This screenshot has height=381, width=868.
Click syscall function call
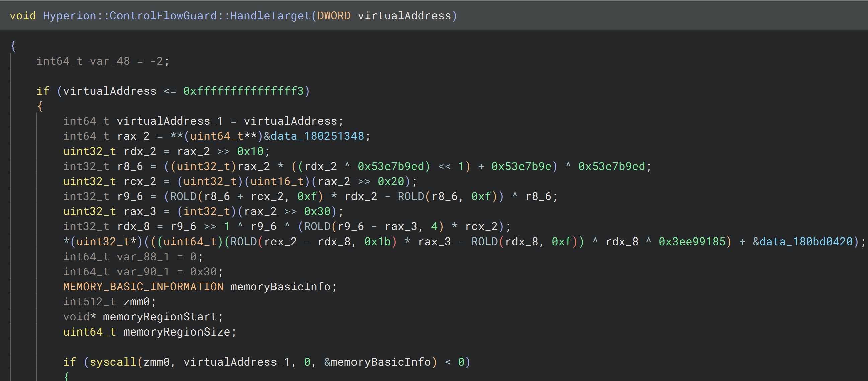pos(113,362)
